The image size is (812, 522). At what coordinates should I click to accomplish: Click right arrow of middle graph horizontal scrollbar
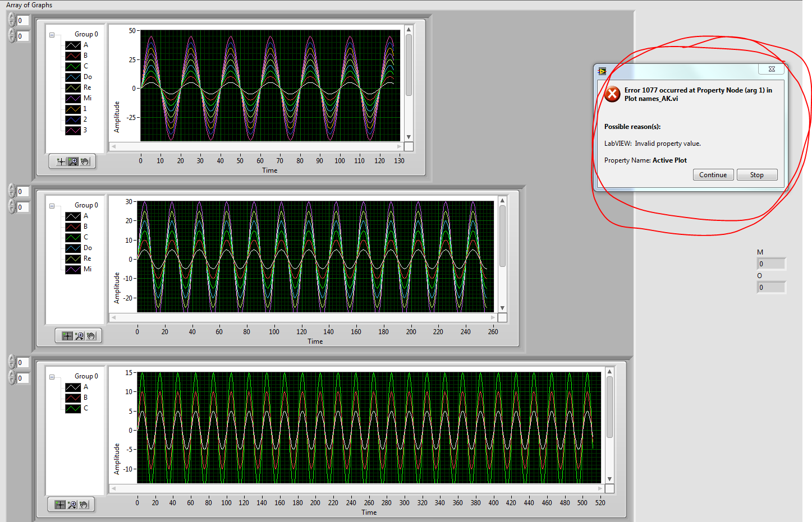click(x=493, y=317)
